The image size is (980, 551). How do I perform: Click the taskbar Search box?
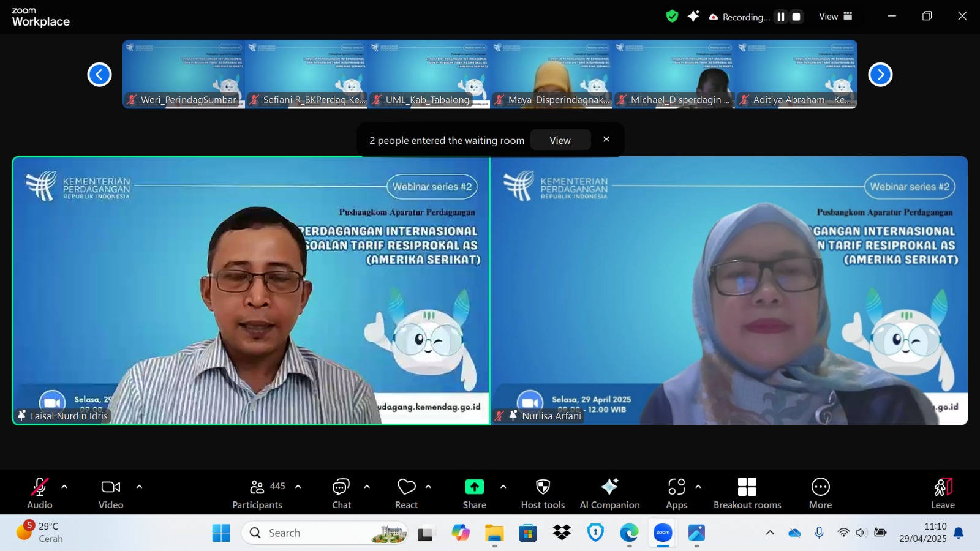pyautogui.click(x=325, y=533)
